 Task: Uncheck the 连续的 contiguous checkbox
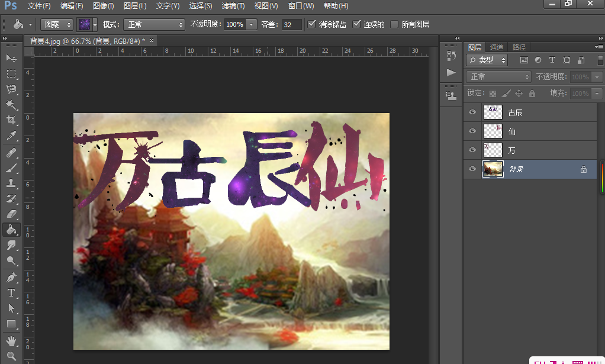click(356, 24)
